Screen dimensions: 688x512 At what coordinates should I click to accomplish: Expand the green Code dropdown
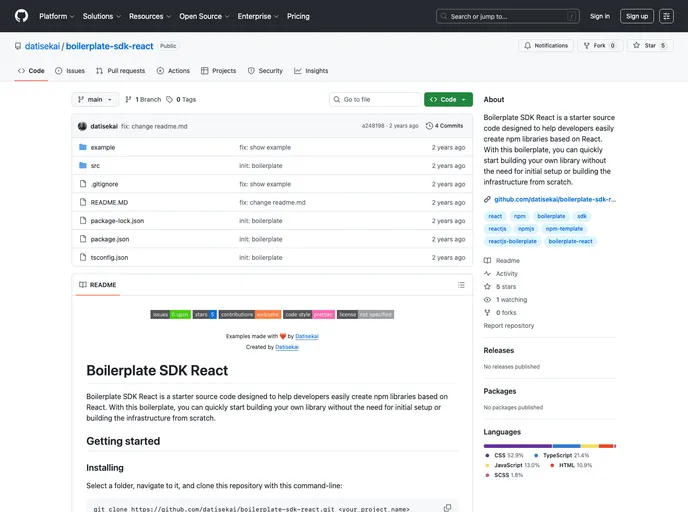point(448,100)
